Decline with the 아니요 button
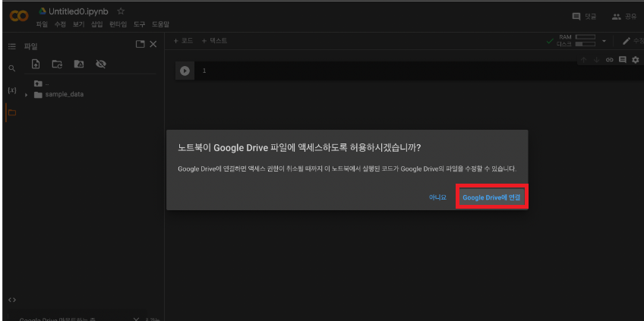Image resolution: width=644 pixels, height=321 pixels. [437, 197]
